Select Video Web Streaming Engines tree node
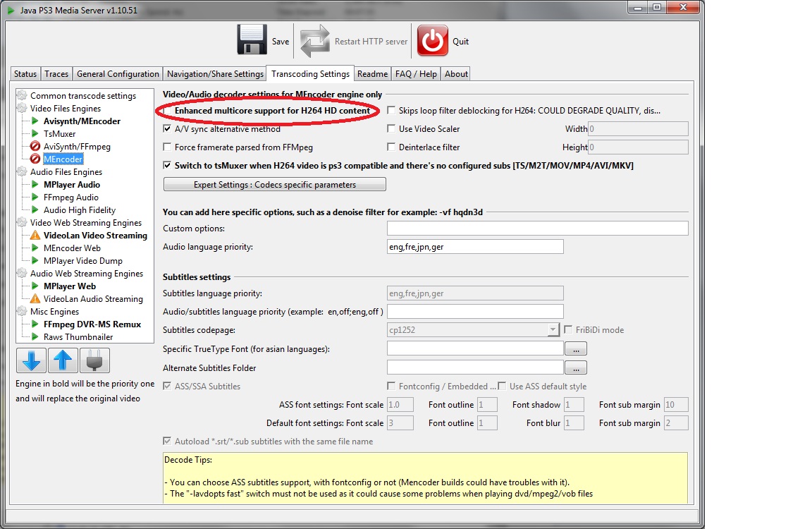This screenshot has width=812, height=529. pyautogui.click(x=86, y=222)
